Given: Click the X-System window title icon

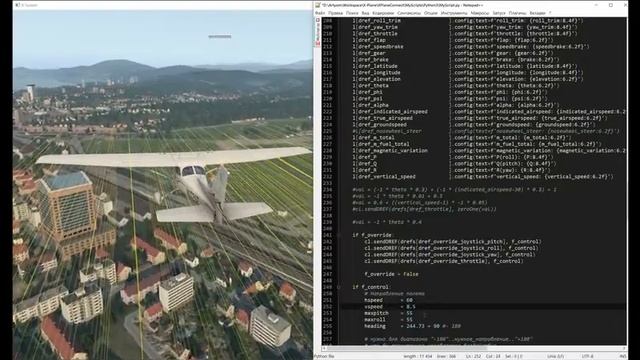Looking at the screenshot, I should [17, 5].
